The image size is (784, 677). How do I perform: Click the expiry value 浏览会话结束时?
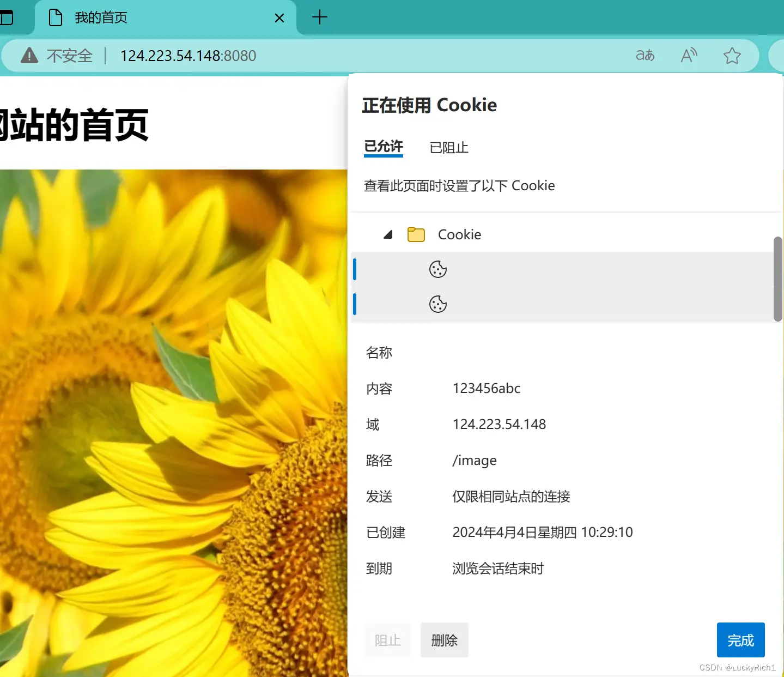click(498, 569)
